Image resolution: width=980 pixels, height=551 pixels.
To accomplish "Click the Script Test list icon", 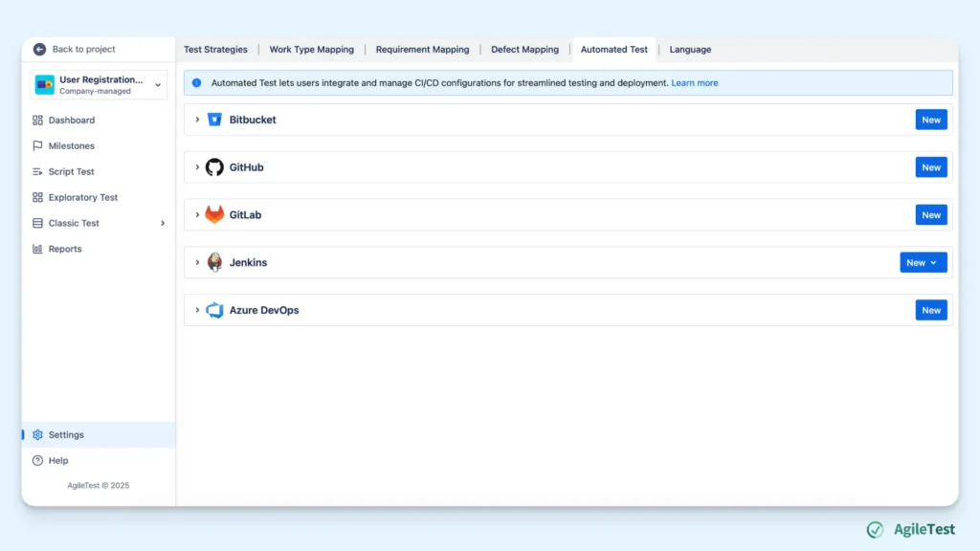I will click(x=37, y=171).
